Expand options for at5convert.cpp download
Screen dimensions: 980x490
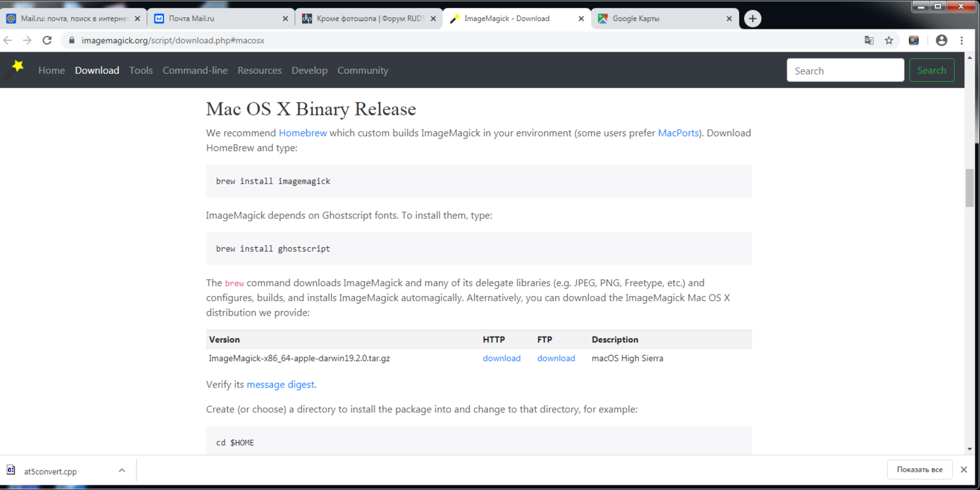pos(122,470)
